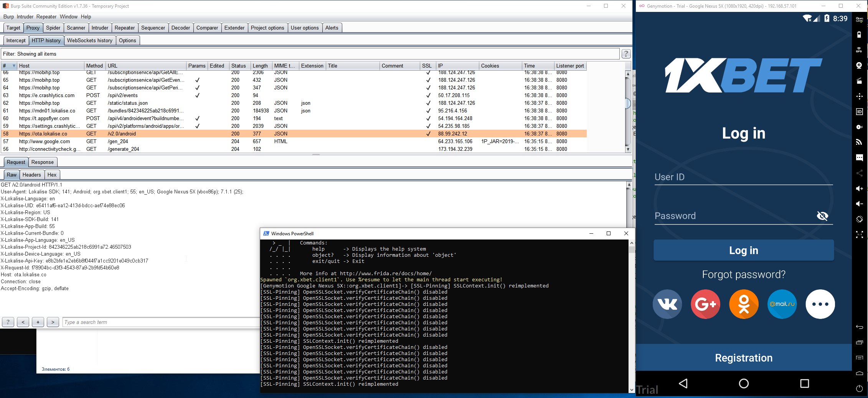868x398 pixels.
Task: Switch to the Intercept sub-tab
Action: click(x=16, y=40)
